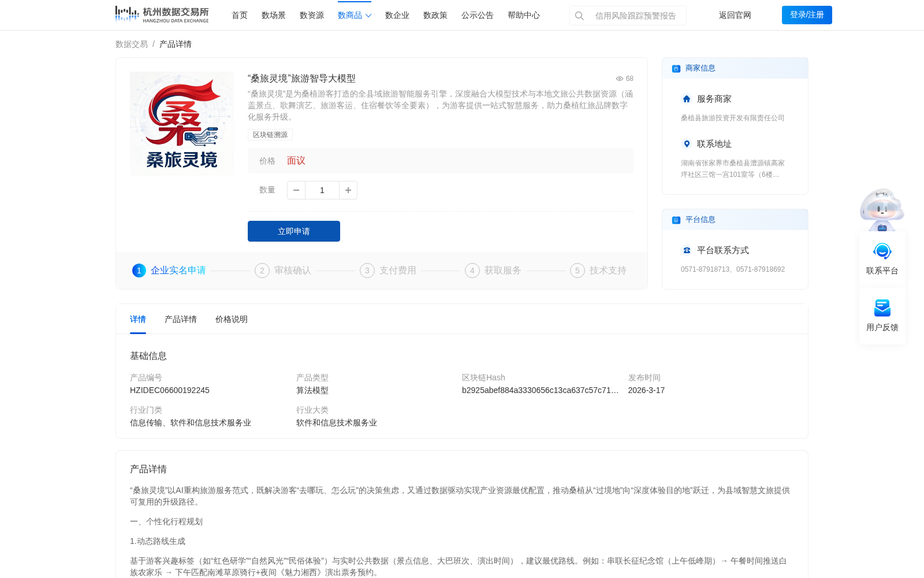
Task: Open the 数政策 nav item
Action: click(x=435, y=15)
